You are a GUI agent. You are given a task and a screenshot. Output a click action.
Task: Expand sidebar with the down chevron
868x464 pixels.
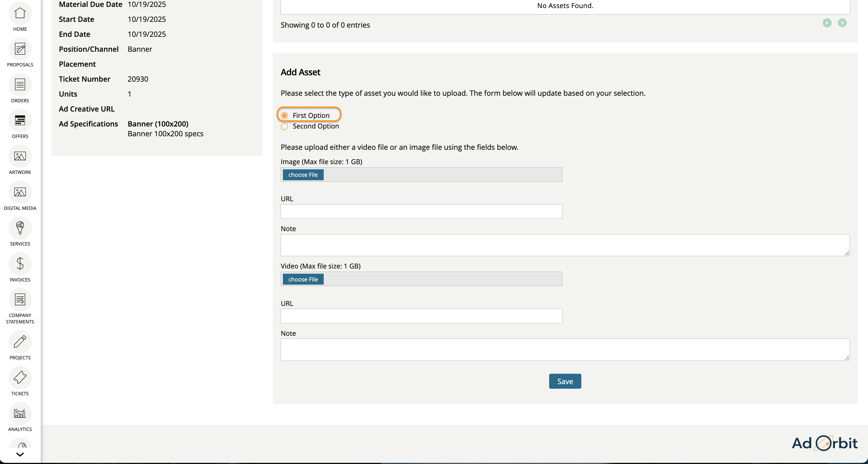click(x=20, y=455)
